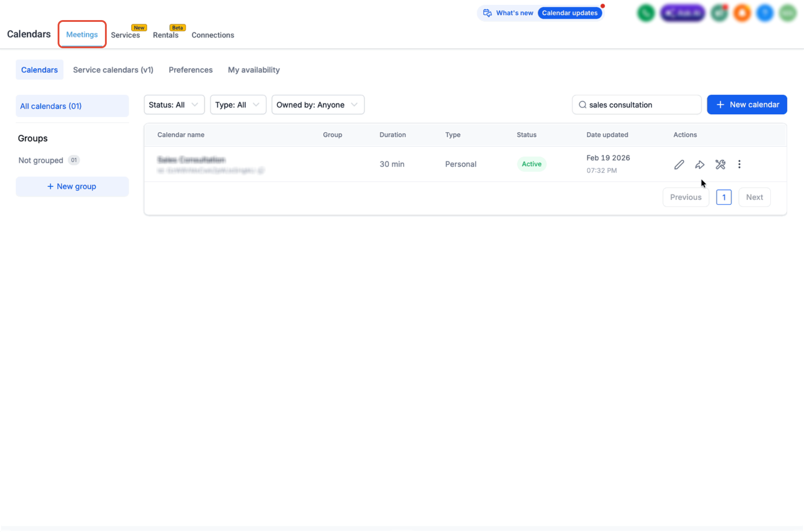Viewport: 804px width, 532px height.
Task: Click the pencil edit icon for the calendar
Action: click(679, 164)
